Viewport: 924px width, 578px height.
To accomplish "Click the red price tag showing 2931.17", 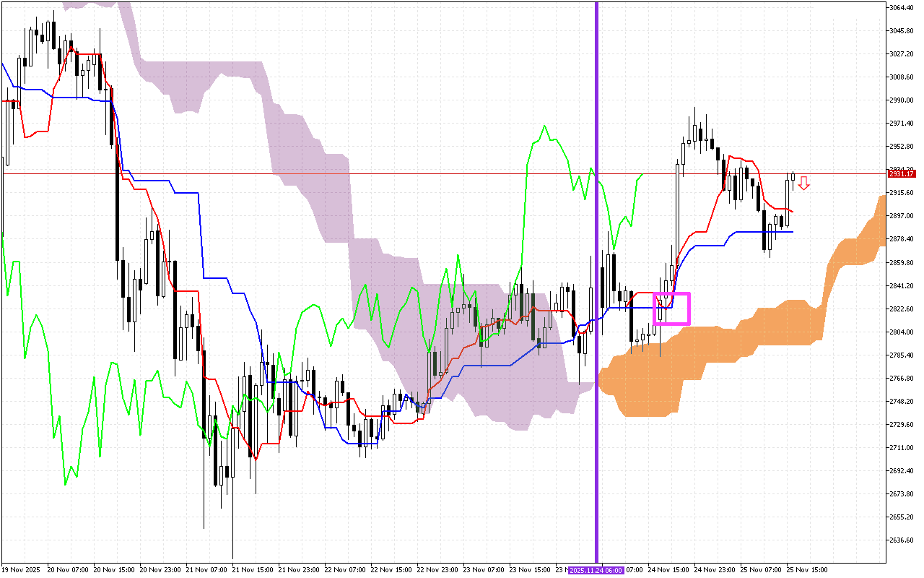I will click(x=901, y=173).
